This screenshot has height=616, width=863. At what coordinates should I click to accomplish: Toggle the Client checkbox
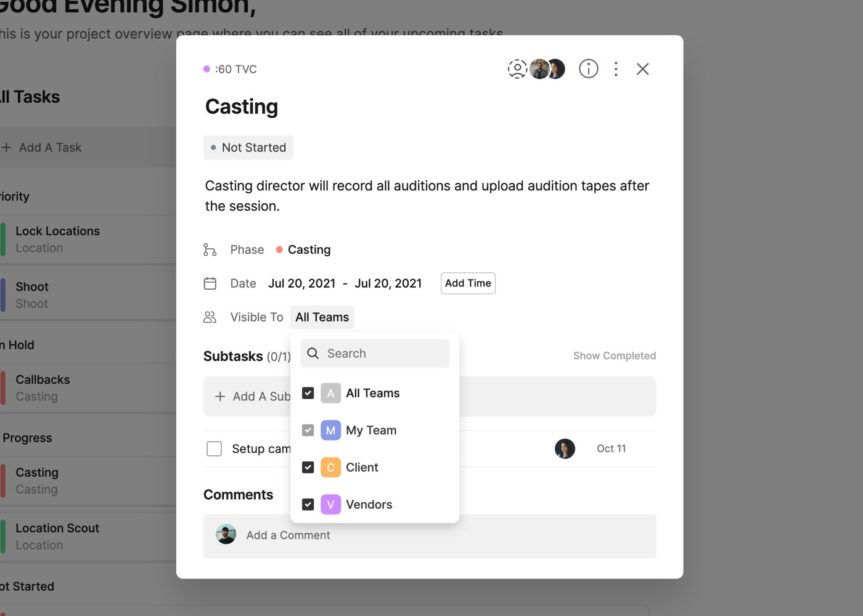pyautogui.click(x=308, y=468)
